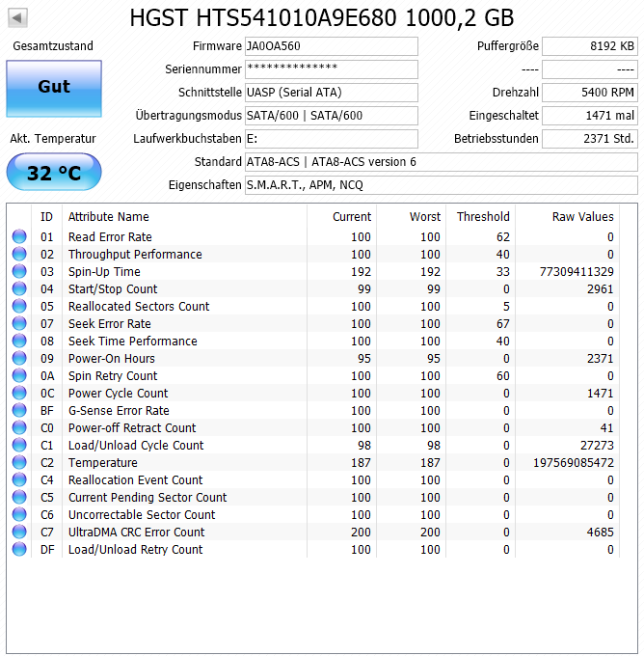Click the Attribute Name column header
644x656 pixels.
(184, 217)
